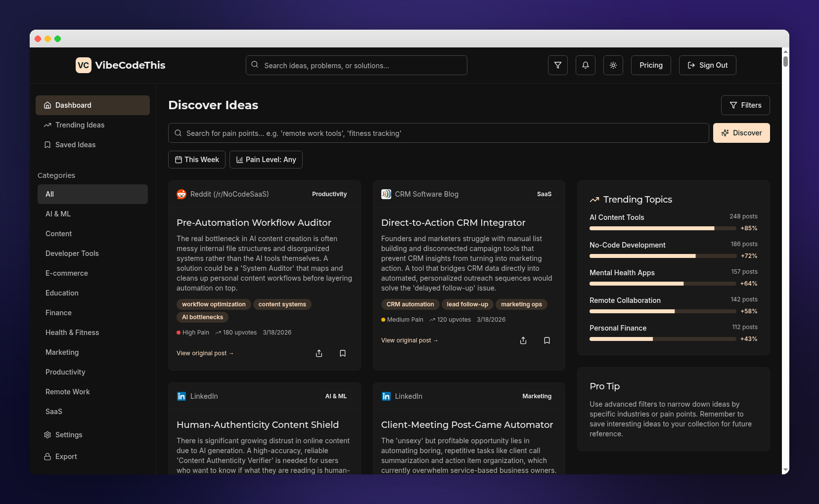Select the AI & ML category

pyautogui.click(x=92, y=214)
